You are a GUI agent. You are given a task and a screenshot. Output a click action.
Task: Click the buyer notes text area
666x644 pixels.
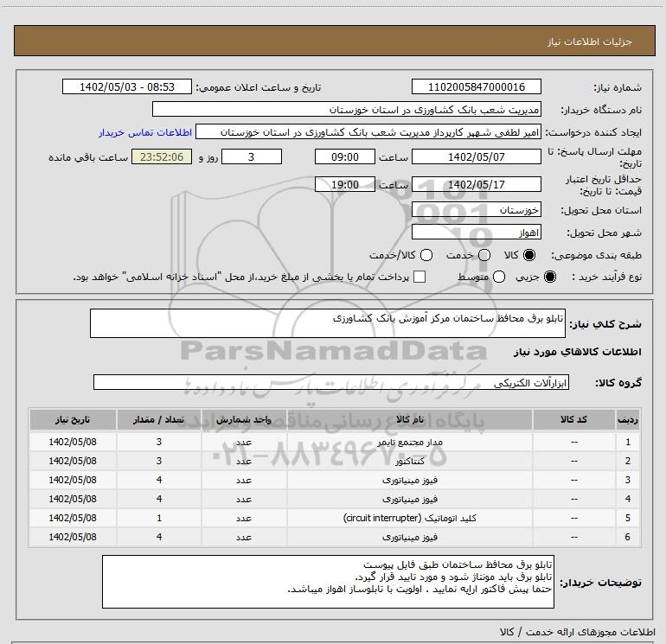(x=328, y=582)
